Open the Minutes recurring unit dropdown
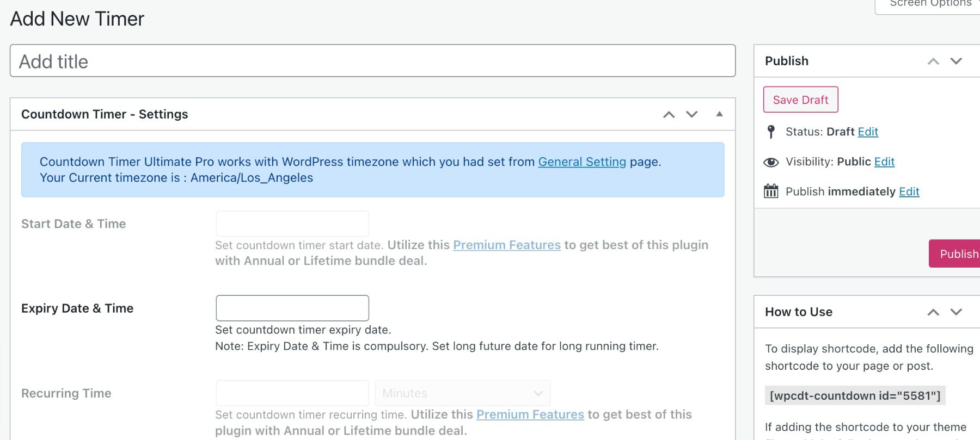Image resolution: width=980 pixels, height=440 pixels. [462, 393]
